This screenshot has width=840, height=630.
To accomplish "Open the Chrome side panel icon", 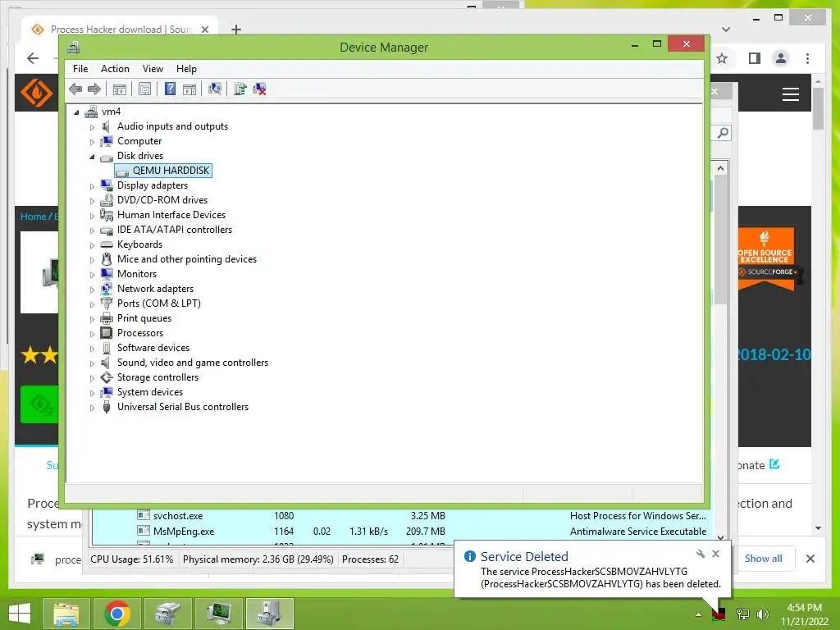I will click(755, 58).
